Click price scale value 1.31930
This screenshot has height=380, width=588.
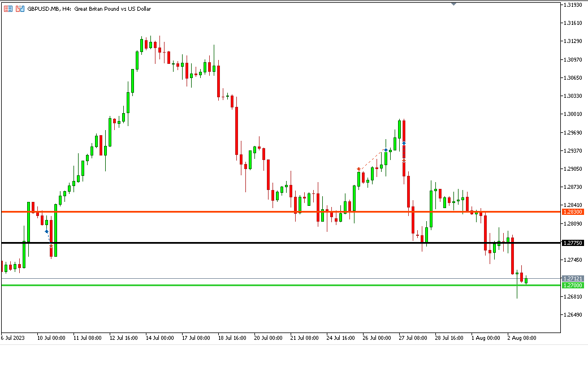(573, 5)
